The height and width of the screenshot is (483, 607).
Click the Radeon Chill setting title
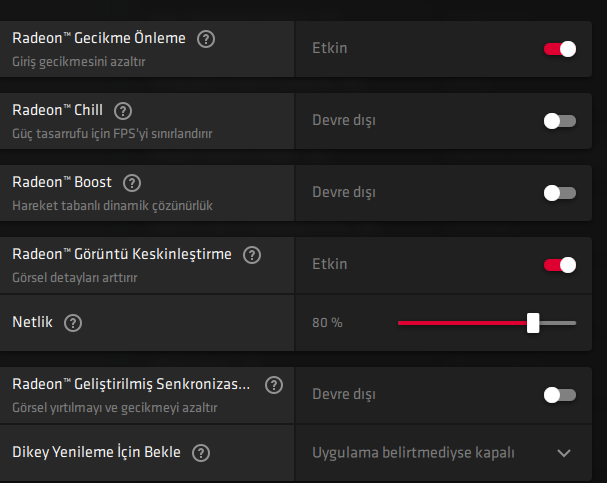(x=60, y=110)
